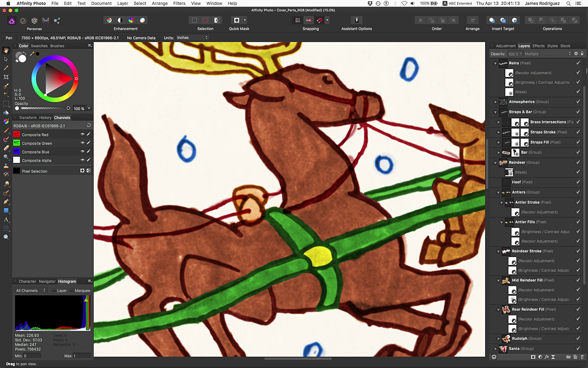This screenshot has width=588, height=368.
Task: Enable the Marquee checkbox in Histogram
Action: (72, 290)
